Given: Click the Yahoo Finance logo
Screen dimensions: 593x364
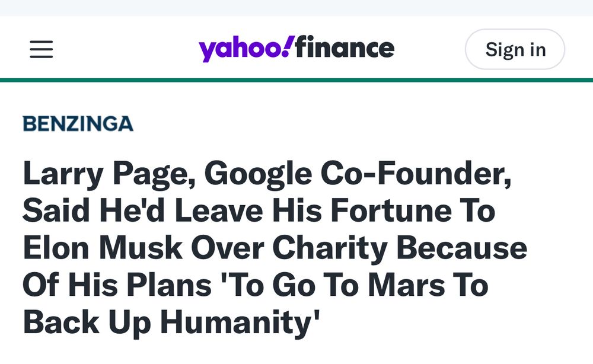Looking at the screenshot, I should point(296,49).
